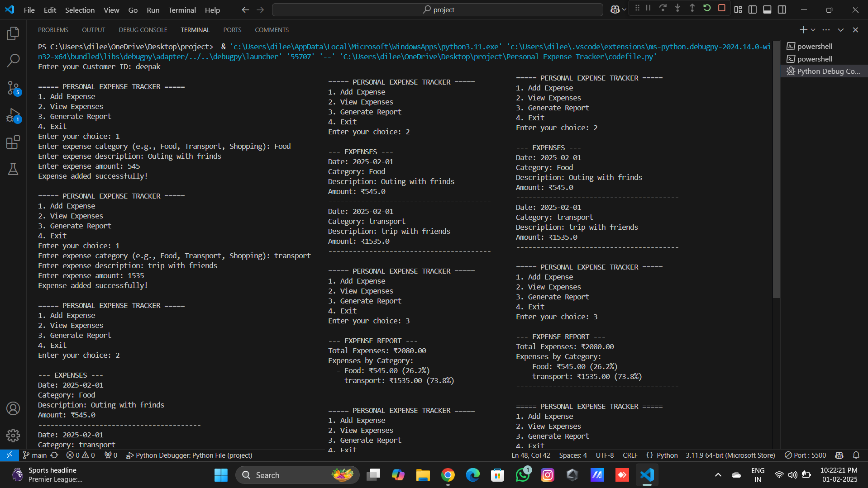Viewport: 868px width, 488px height.
Task: Pause the running Python debugger
Action: [x=648, y=8]
